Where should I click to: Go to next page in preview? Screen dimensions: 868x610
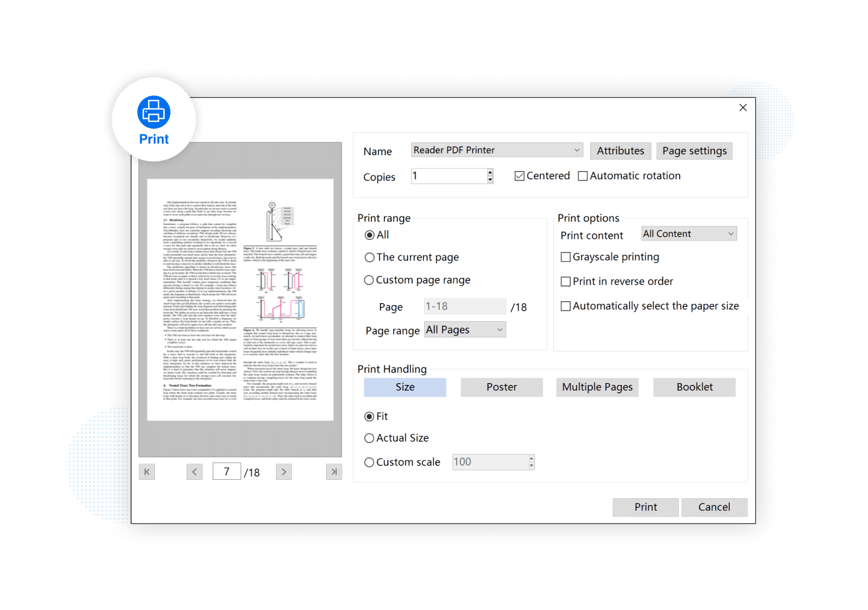pyautogui.click(x=284, y=472)
